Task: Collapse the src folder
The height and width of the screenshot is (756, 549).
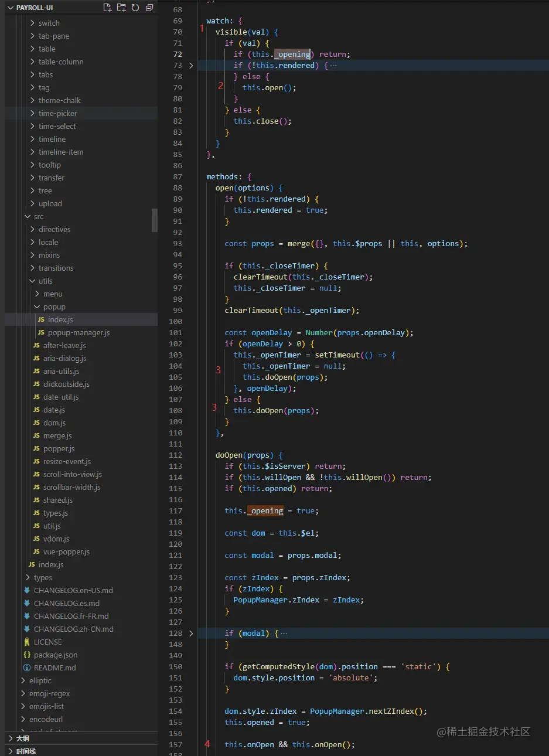Action: [x=39, y=216]
